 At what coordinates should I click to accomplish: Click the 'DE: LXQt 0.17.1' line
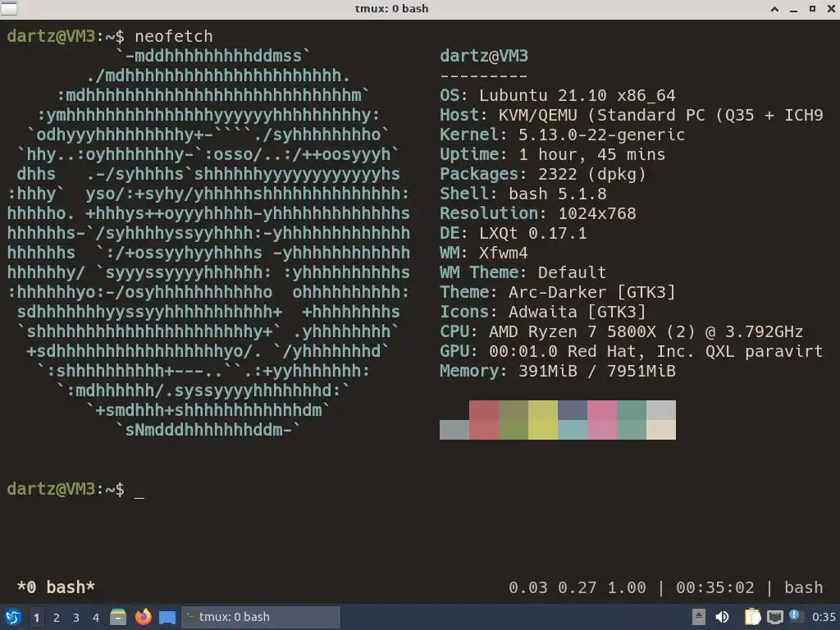click(514, 234)
